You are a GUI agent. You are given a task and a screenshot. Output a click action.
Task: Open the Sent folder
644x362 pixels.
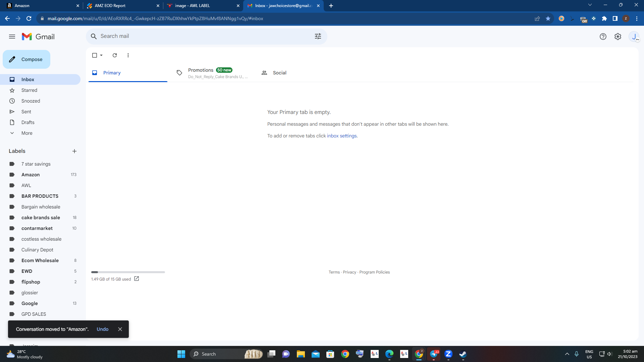pyautogui.click(x=40, y=112)
